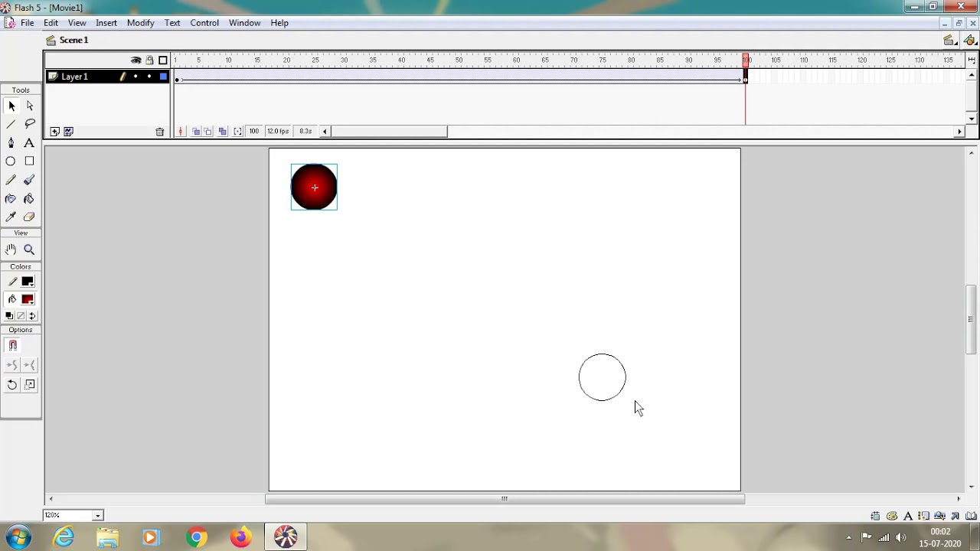
Task: Open the Actions panel arrow icon
Action: [955, 516]
